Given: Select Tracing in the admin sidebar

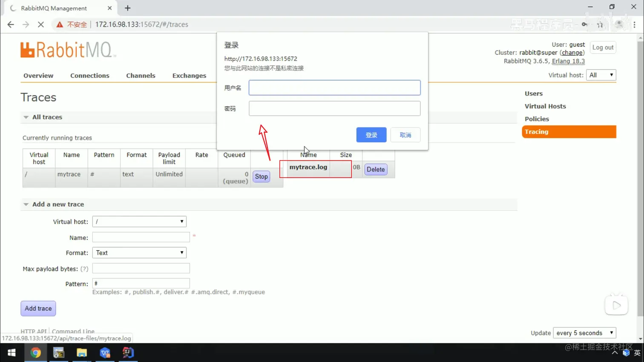Looking at the screenshot, I should coord(569,132).
